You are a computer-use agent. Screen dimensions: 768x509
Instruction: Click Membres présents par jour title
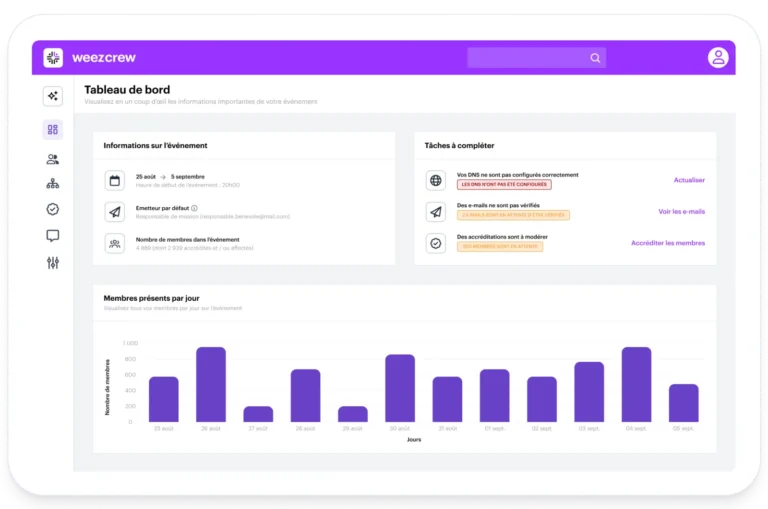tap(151, 298)
